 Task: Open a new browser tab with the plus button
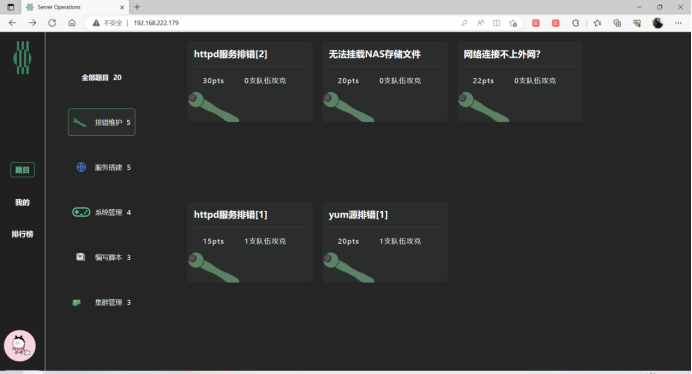point(137,7)
